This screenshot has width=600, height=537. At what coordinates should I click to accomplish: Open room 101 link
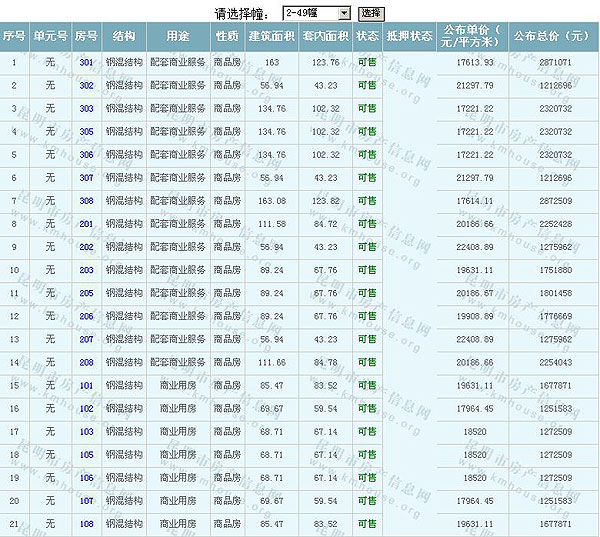[x=86, y=385]
